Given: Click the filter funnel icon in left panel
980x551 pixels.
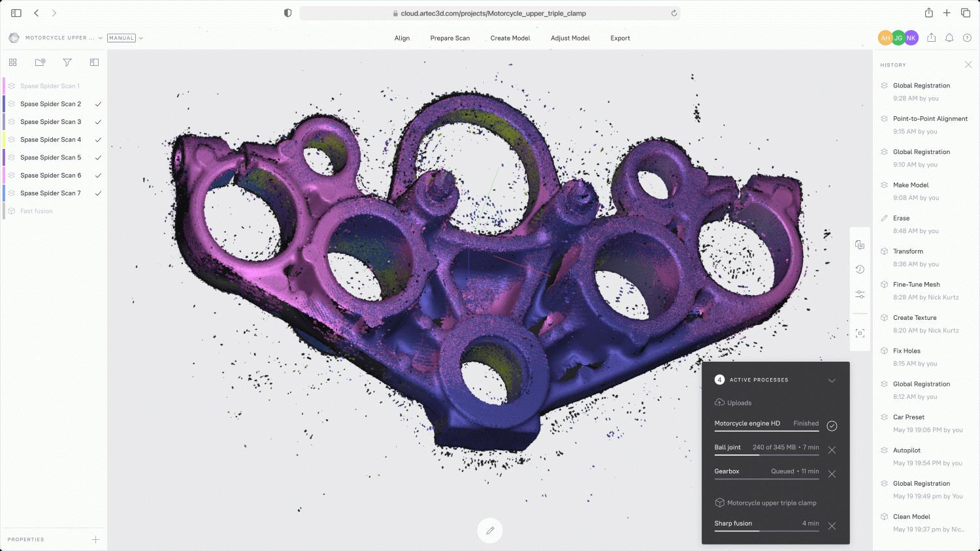Looking at the screenshot, I should click(x=67, y=63).
